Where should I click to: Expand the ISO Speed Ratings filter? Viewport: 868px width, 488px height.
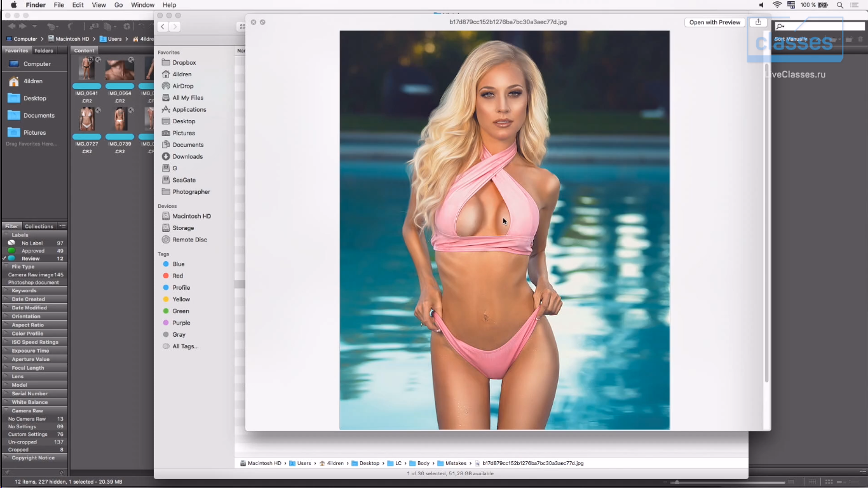[34, 342]
